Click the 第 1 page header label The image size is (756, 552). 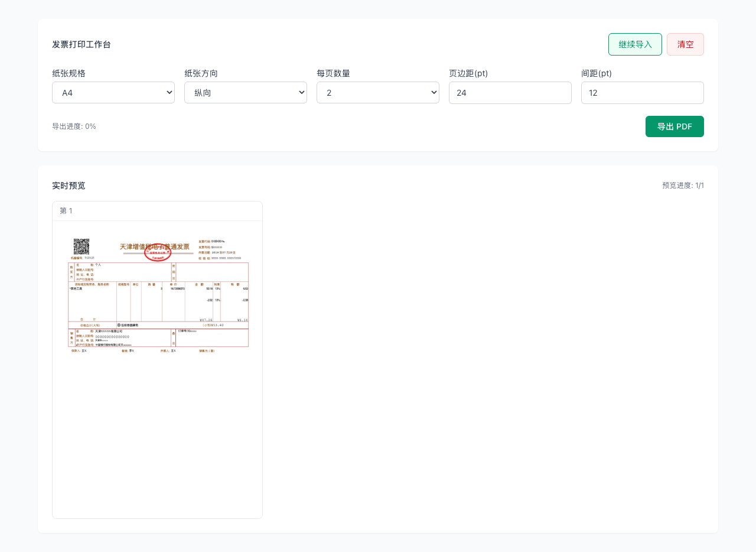(66, 211)
